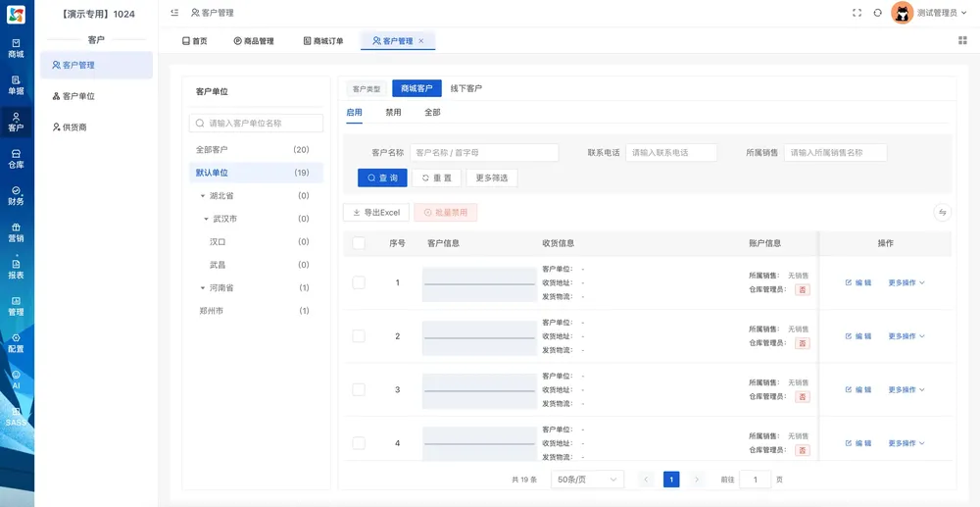Collapse the 河南省 tree node
Viewport: 980px width, 507px height.
coord(203,288)
